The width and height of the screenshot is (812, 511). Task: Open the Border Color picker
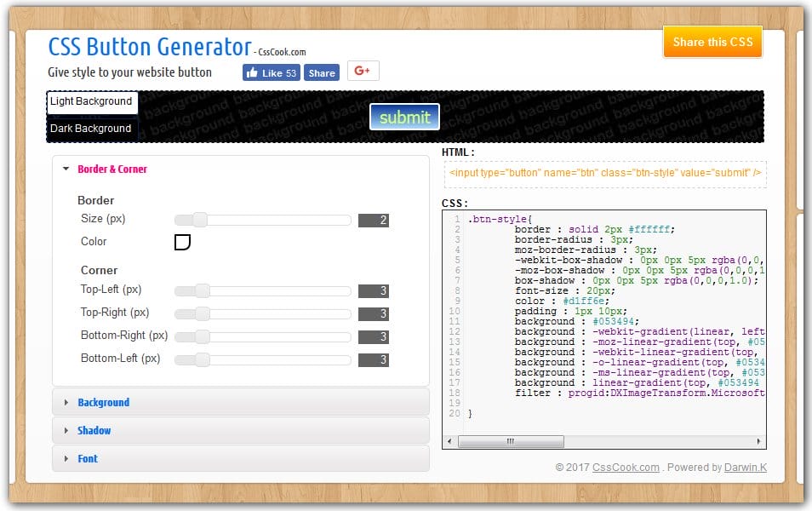[181, 242]
